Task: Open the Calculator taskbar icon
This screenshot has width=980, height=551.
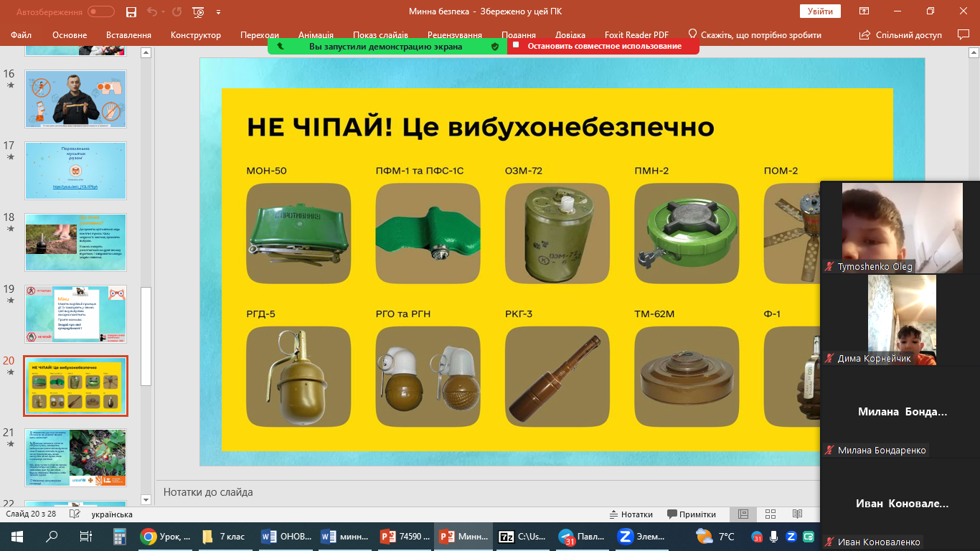Action: pos(121,536)
